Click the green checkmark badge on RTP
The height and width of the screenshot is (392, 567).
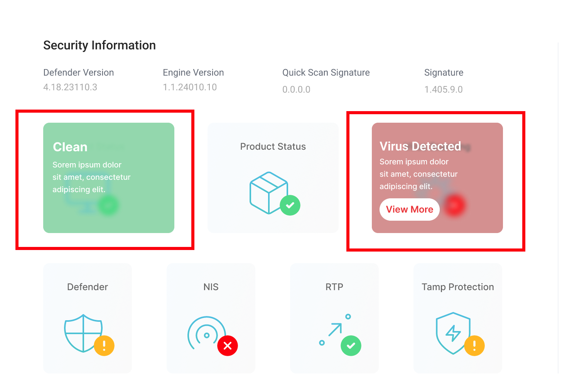351,346
